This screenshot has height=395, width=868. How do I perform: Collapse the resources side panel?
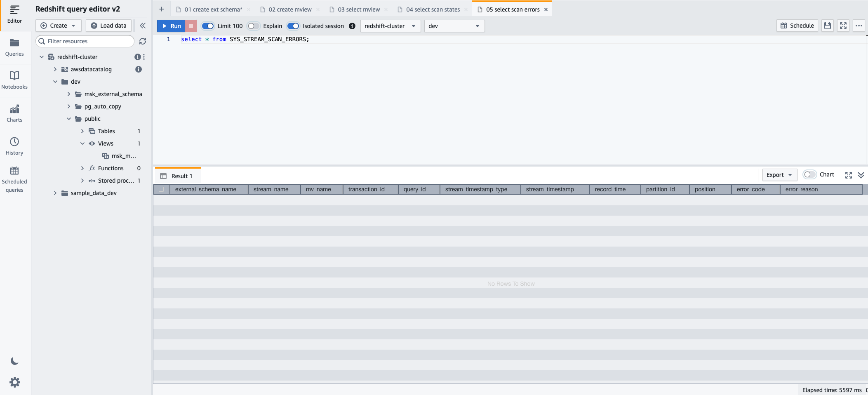click(x=143, y=26)
